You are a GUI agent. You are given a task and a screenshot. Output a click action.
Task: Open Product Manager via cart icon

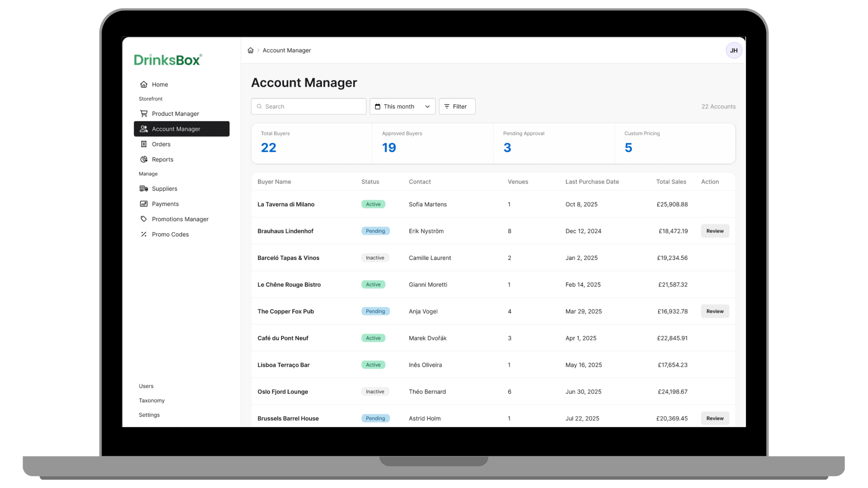pos(143,113)
